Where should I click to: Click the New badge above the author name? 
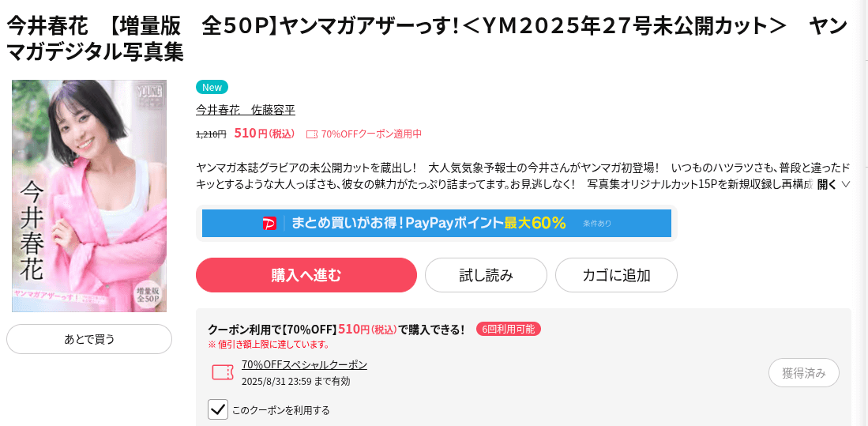pyautogui.click(x=212, y=87)
